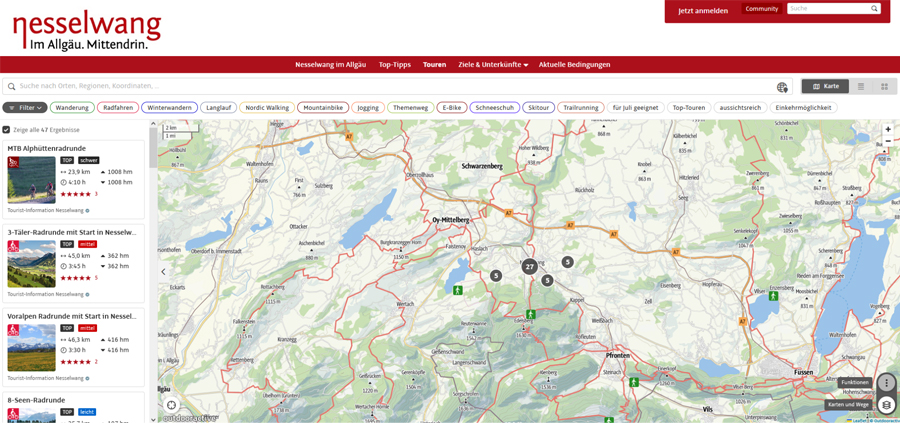The width and height of the screenshot is (900, 423).
Task: Toggle the Skitour filter chip
Action: (538, 107)
